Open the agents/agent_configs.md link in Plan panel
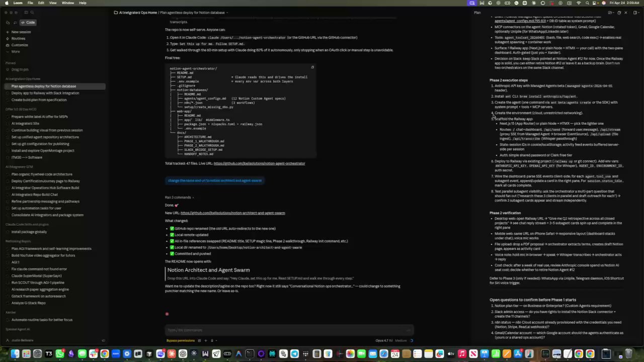This screenshot has width=644, height=362. pos(519,21)
